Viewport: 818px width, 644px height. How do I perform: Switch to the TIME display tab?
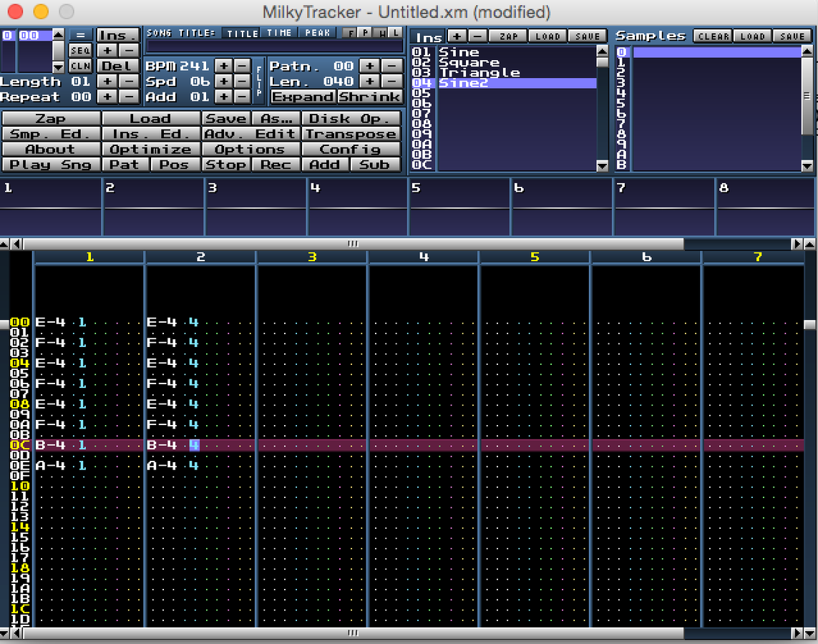pos(280,33)
